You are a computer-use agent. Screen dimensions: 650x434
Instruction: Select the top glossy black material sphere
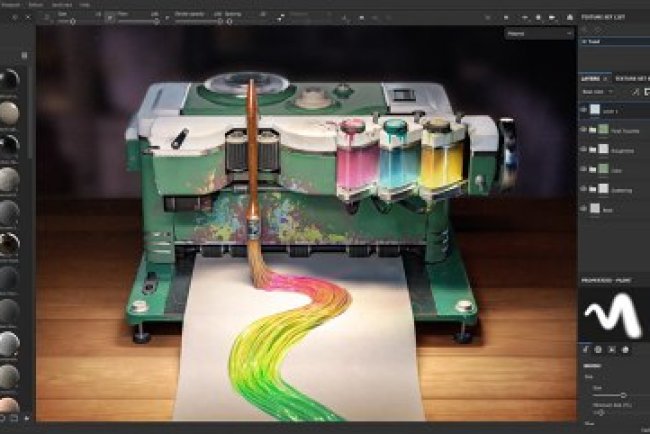pyautogui.click(x=9, y=79)
